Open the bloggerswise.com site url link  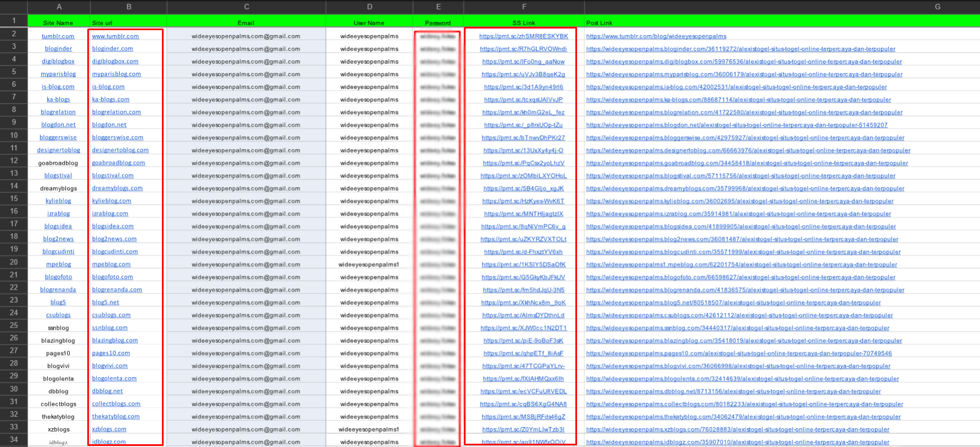pos(117,138)
